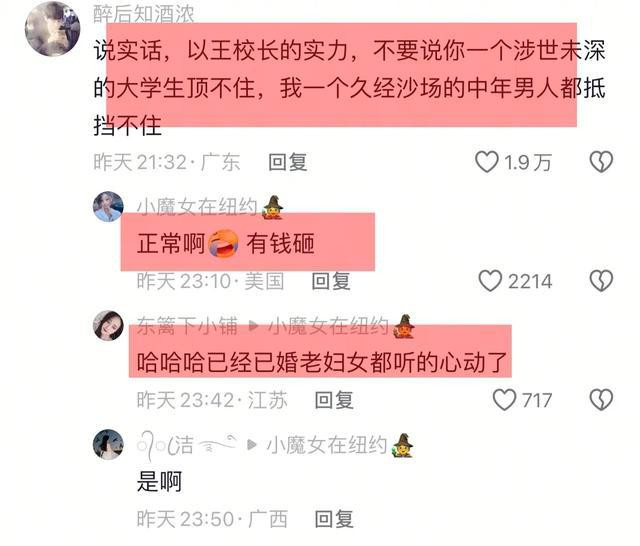
Task: Select the comment text 是啊
Action: tap(159, 482)
